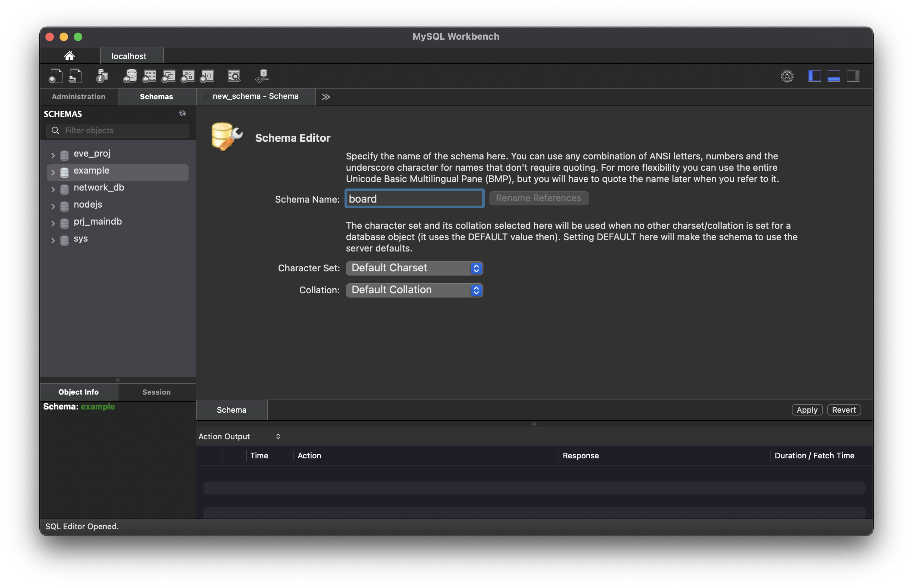Create a new schema toolbar icon
The image size is (913, 588).
(130, 76)
